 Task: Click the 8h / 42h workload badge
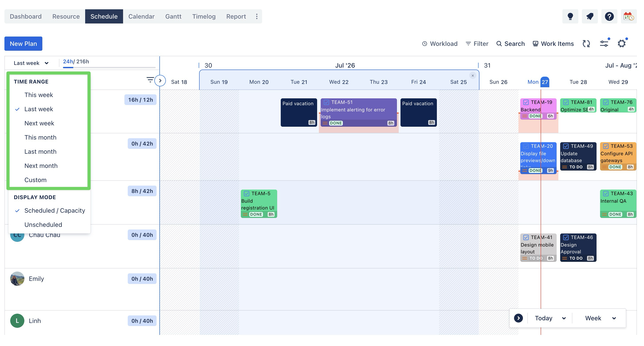coord(142,191)
